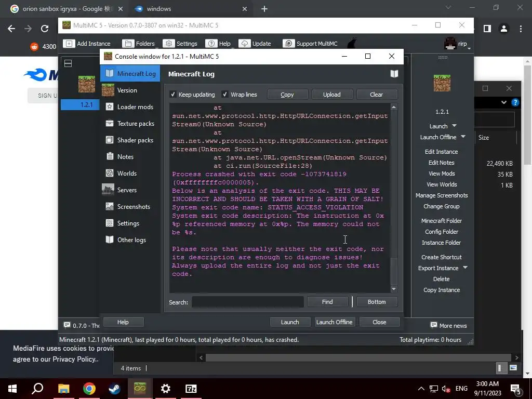Click log scrollbar down arrow
Image resolution: width=532 pixels, height=399 pixels.
point(394,289)
